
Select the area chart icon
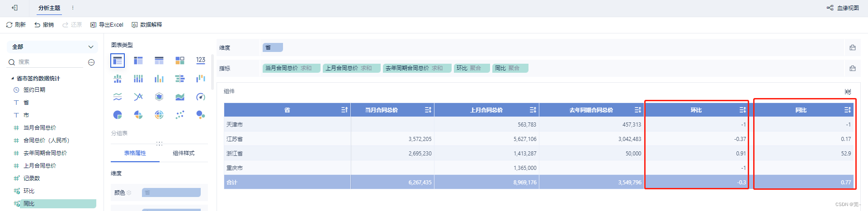point(180,97)
